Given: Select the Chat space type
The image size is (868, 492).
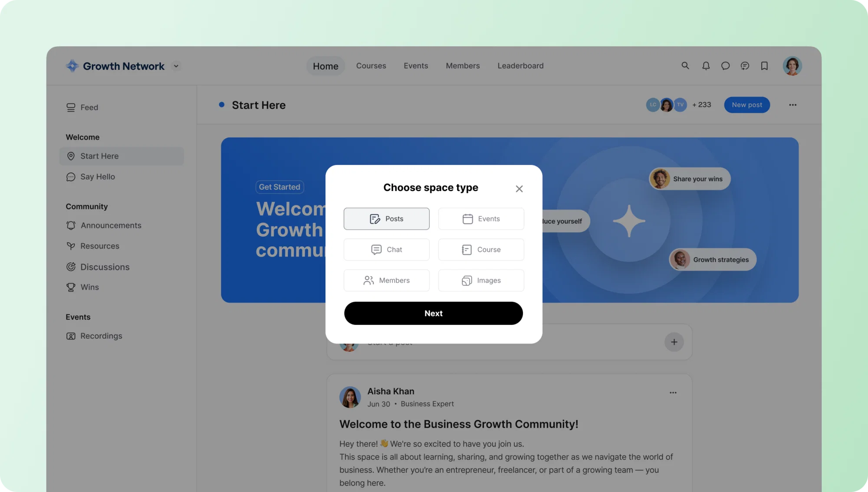Looking at the screenshot, I should pyautogui.click(x=386, y=249).
